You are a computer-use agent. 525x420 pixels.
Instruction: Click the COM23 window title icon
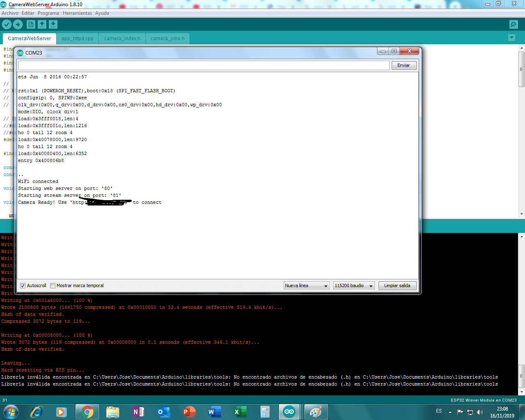(x=20, y=52)
